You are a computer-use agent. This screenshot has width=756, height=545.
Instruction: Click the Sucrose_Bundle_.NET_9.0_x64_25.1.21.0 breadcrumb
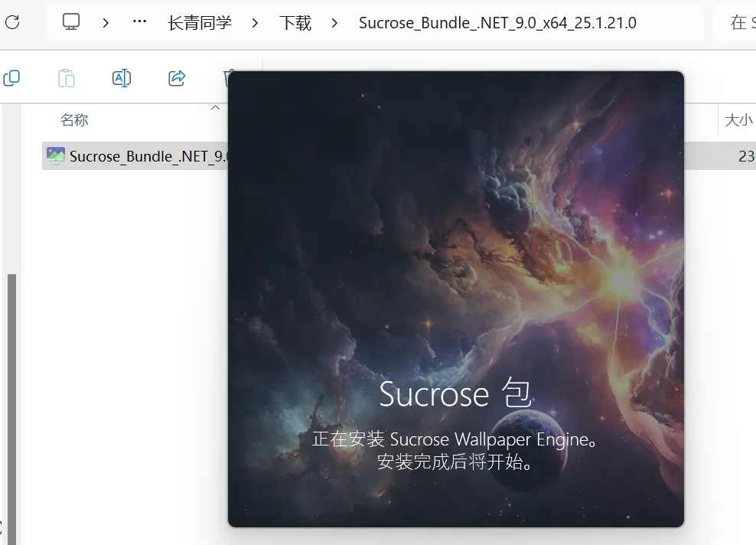497,23
